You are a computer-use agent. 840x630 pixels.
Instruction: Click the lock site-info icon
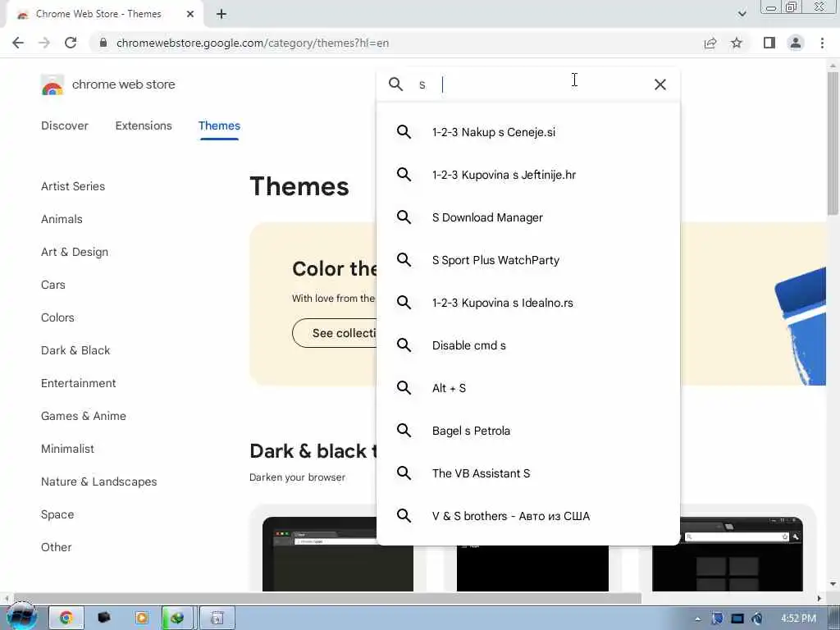pos(103,43)
